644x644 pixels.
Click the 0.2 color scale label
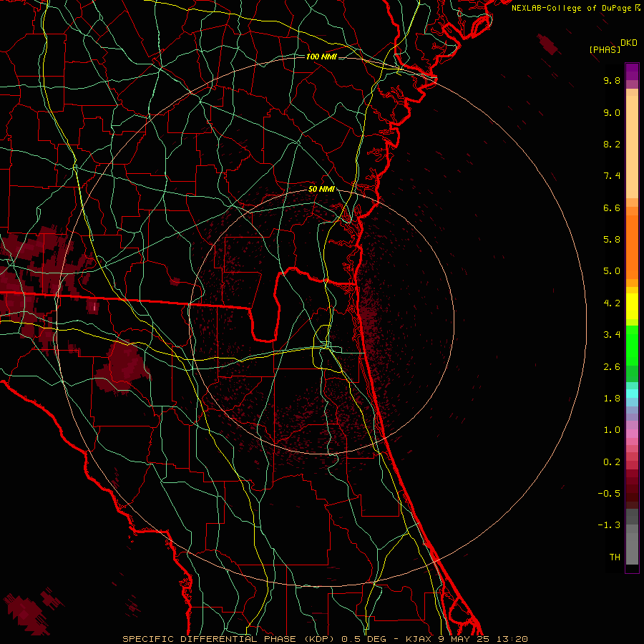coord(612,462)
